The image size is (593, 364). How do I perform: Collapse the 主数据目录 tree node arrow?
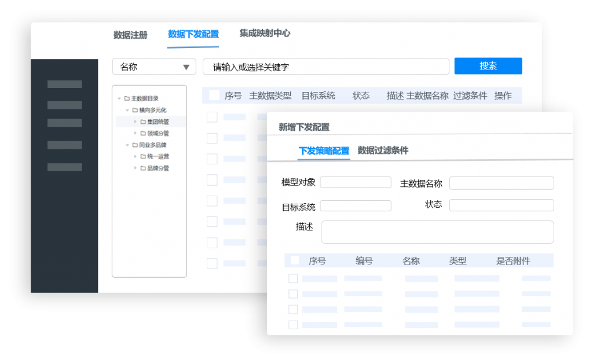tap(119, 98)
